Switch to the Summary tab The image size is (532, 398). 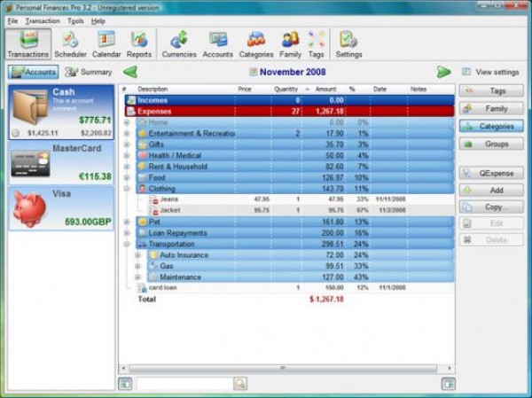89,72
